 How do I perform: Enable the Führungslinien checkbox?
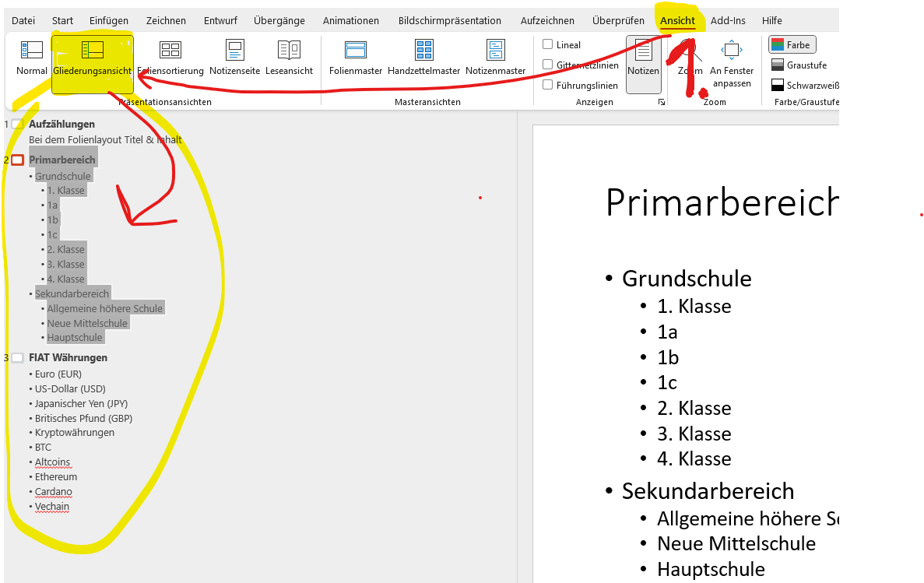548,86
